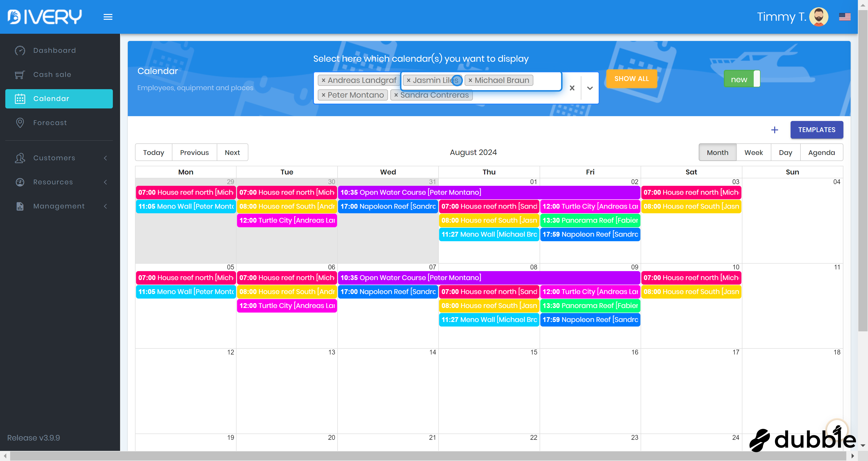The height and width of the screenshot is (461, 868).
Task: Click the Management document icon
Action: pos(20,206)
